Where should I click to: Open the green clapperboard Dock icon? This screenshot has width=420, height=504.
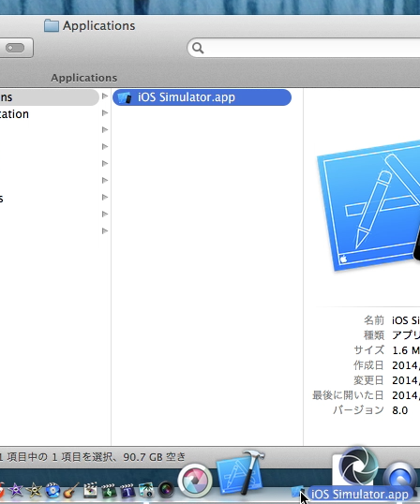click(109, 490)
